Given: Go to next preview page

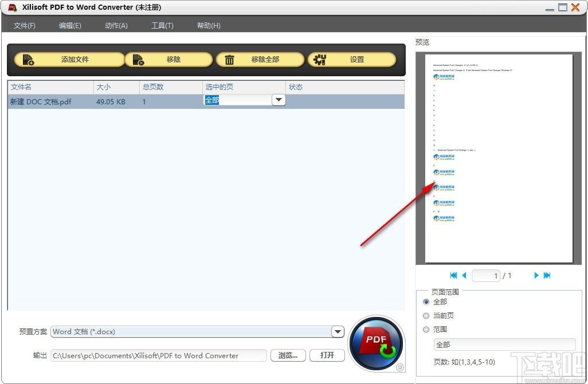Looking at the screenshot, I should pos(536,276).
